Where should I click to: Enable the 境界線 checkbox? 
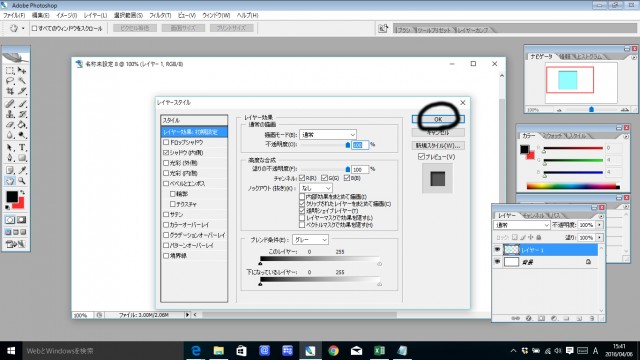click(166, 256)
